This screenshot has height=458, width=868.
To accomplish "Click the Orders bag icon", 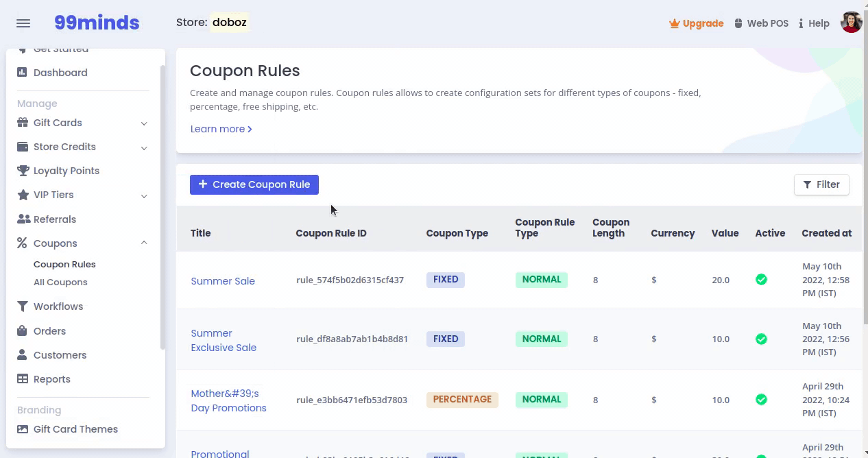I will [x=23, y=331].
